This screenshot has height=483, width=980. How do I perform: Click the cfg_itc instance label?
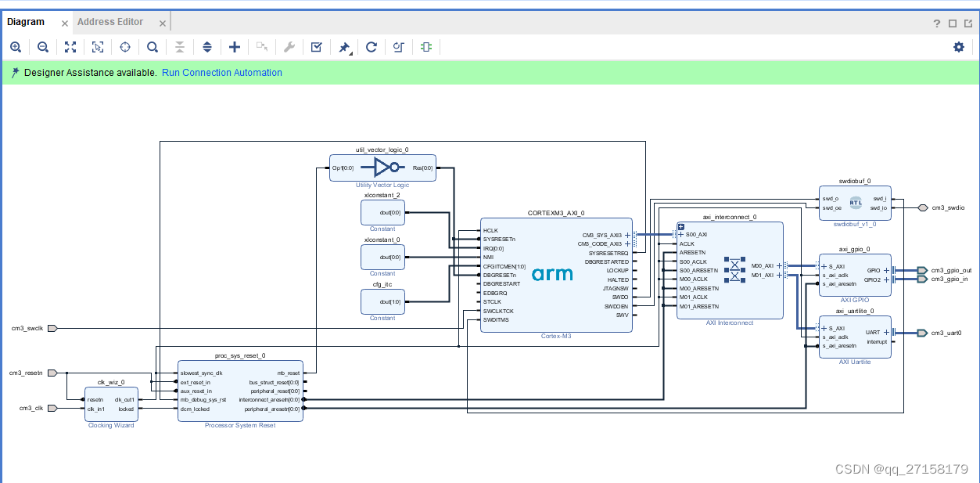[x=382, y=284]
